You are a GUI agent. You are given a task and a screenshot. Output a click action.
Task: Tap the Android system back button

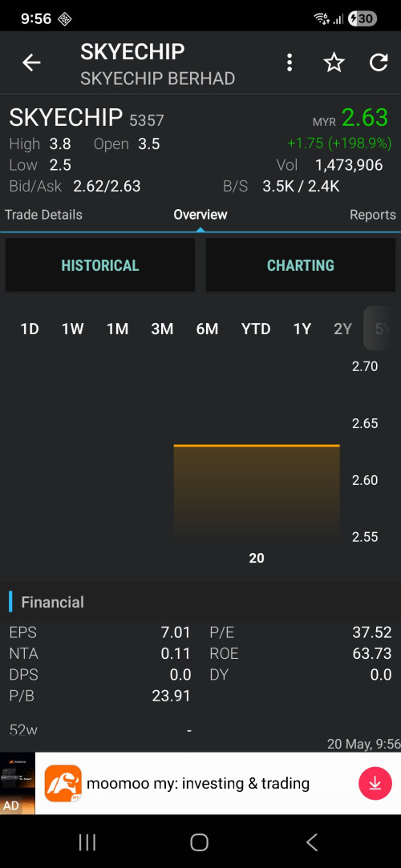tap(312, 842)
